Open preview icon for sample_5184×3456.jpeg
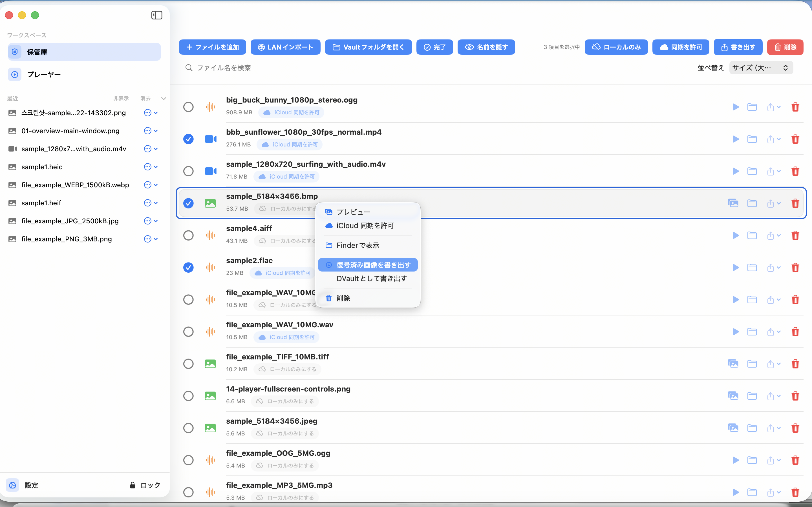 tap(733, 428)
